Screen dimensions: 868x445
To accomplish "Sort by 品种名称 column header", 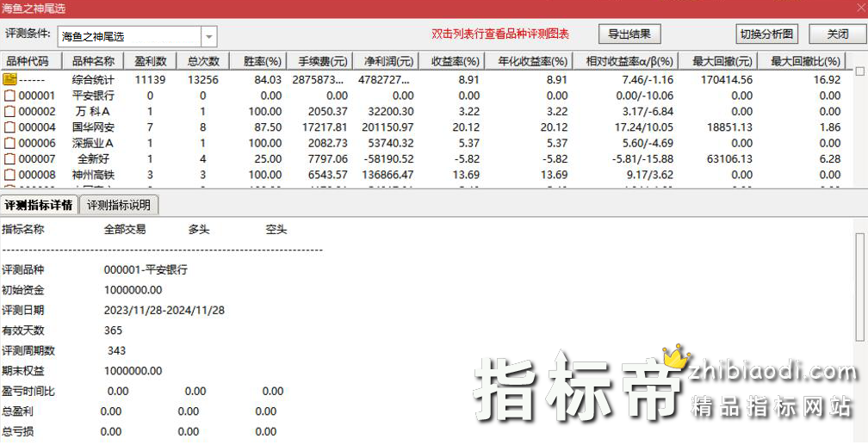I will (x=94, y=61).
